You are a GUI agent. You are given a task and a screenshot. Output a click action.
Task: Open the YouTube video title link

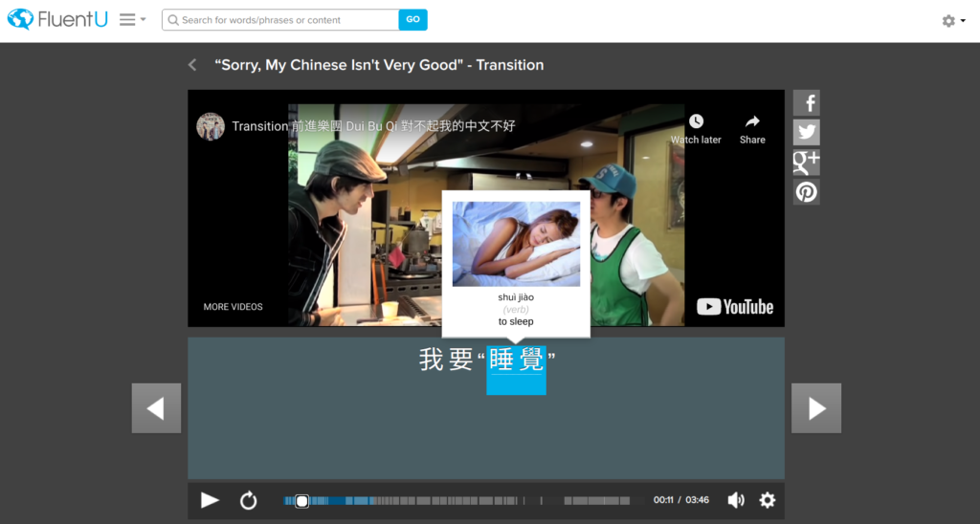click(x=373, y=126)
